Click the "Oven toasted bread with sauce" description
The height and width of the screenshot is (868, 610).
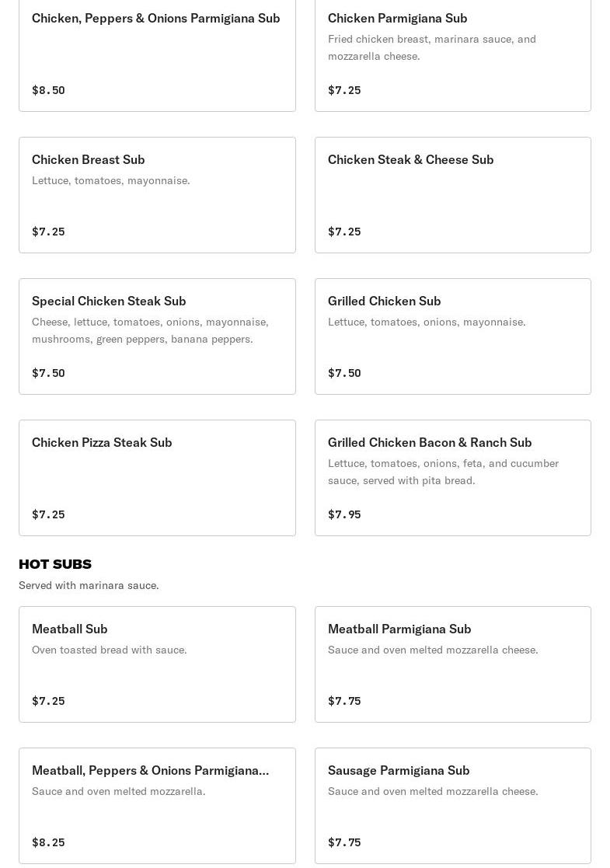(x=110, y=650)
